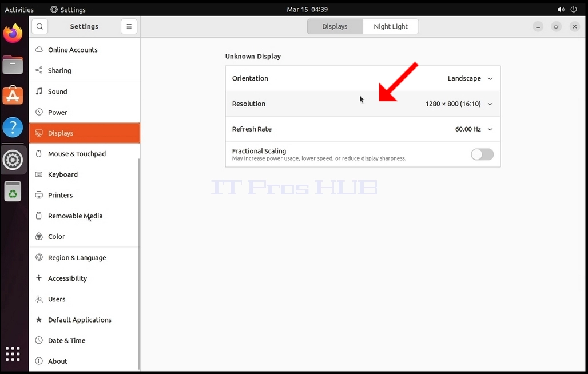Image resolution: width=588 pixels, height=374 pixels.
Task: Go to Users settings label
Action: 57,299
